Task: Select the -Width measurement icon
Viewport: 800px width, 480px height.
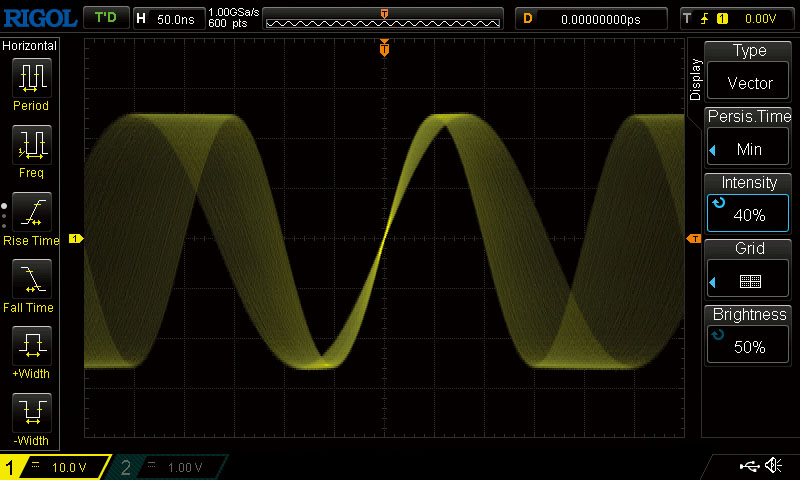Action: coord(31,412)
